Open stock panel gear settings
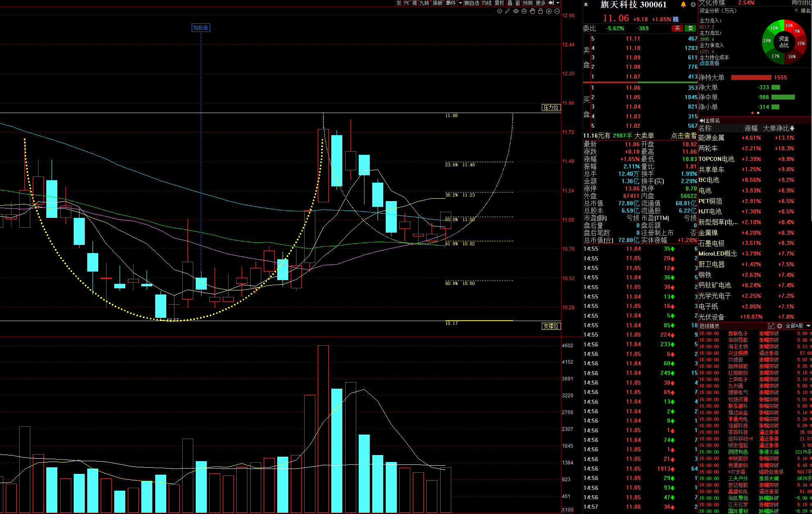812x514 pixels. [x=693, y=5]
